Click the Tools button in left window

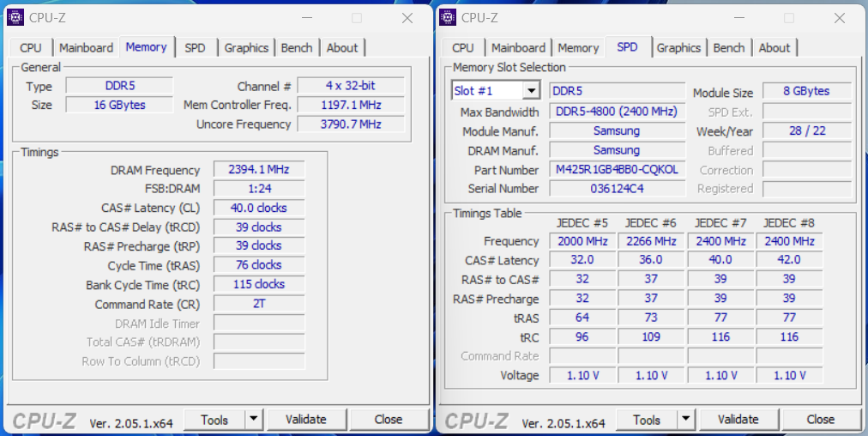coord(214,420)
